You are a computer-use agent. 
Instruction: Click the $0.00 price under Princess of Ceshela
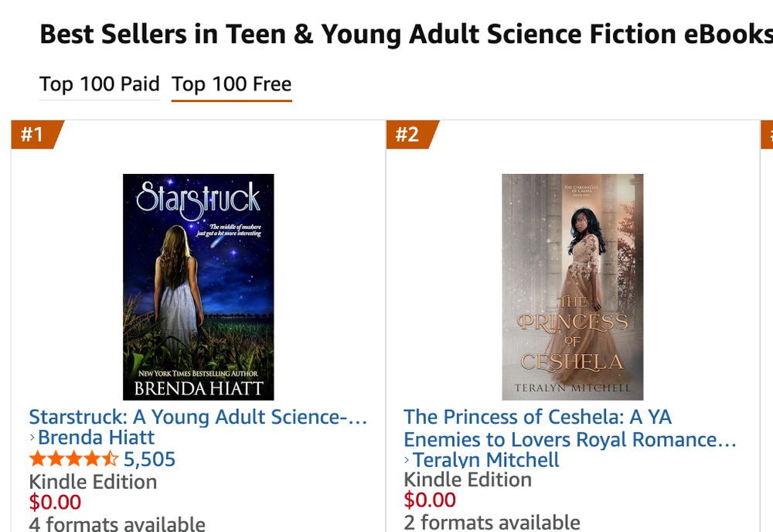(430, 500)
